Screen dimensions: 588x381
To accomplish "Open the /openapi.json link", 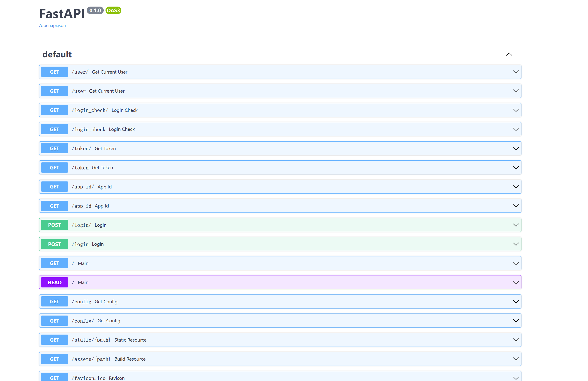I will [52, 25].
